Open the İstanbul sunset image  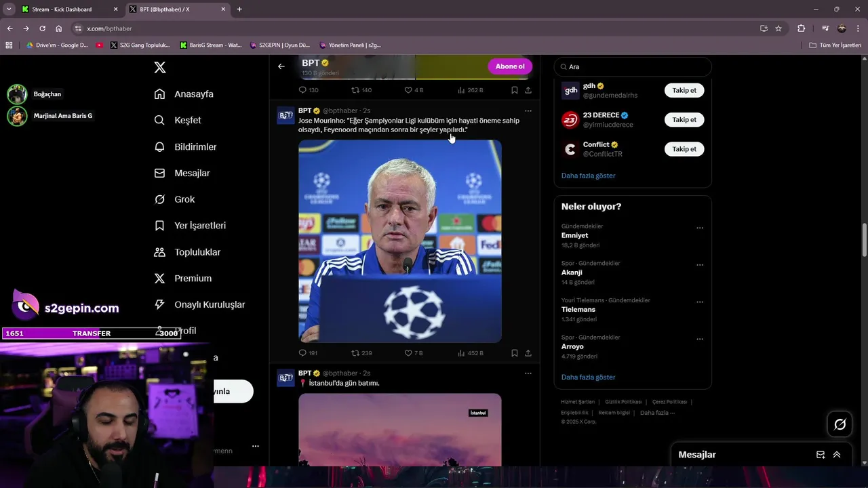tap(400, 430)
